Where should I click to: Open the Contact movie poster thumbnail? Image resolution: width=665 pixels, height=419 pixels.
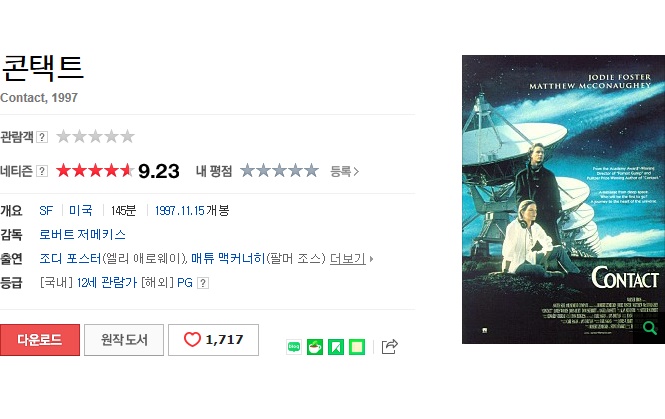point(563,199)
